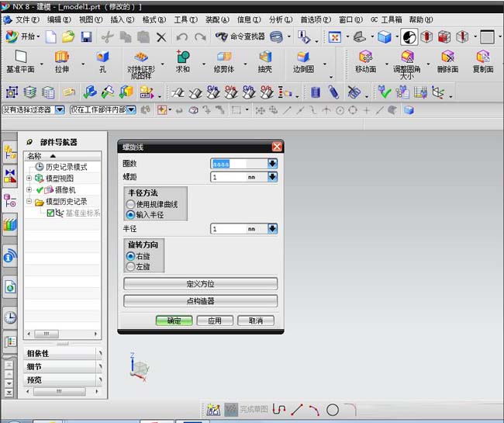The image size is (504, 423).
Task: Expand the Preview (预览) panel
Action: point(62,380)
